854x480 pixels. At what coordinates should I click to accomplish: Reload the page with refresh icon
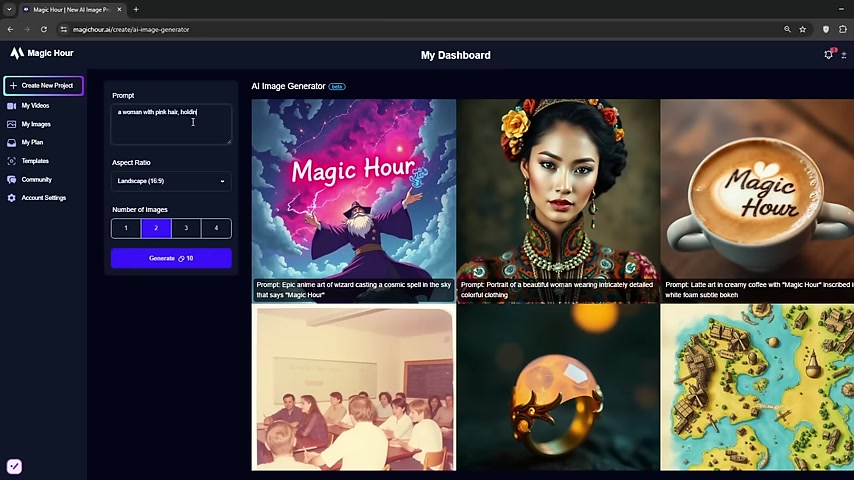tap(44, 29)
